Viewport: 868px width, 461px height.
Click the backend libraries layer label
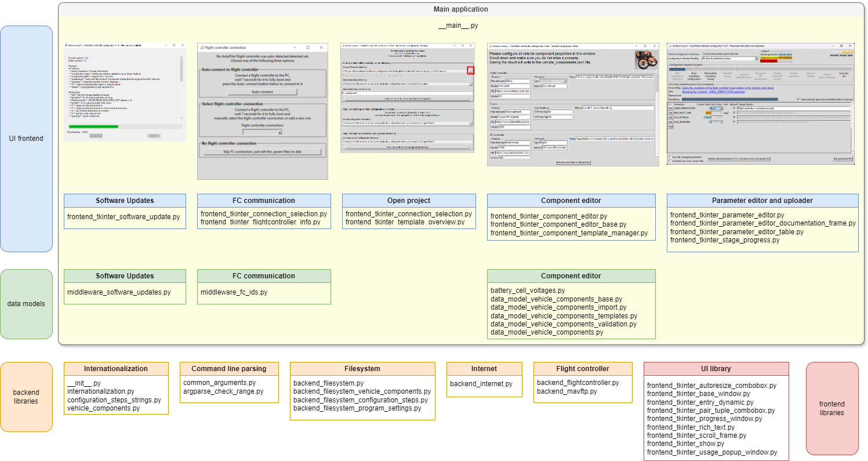click(26, 397)
